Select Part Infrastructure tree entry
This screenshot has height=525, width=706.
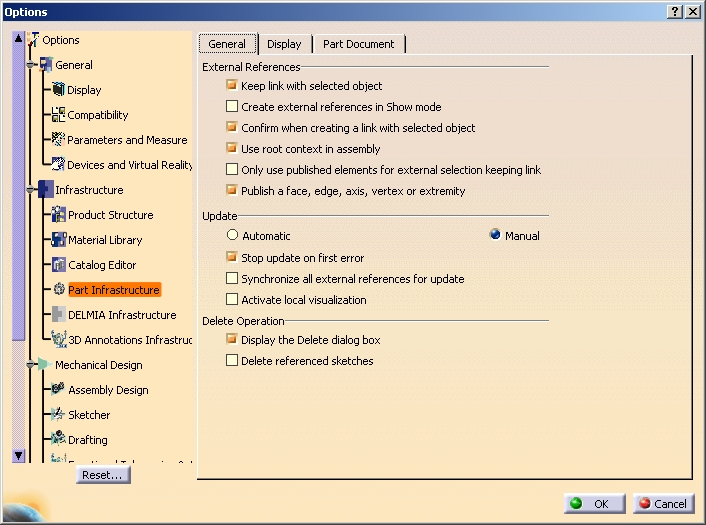pyautogui.click(x=114, y=290)
